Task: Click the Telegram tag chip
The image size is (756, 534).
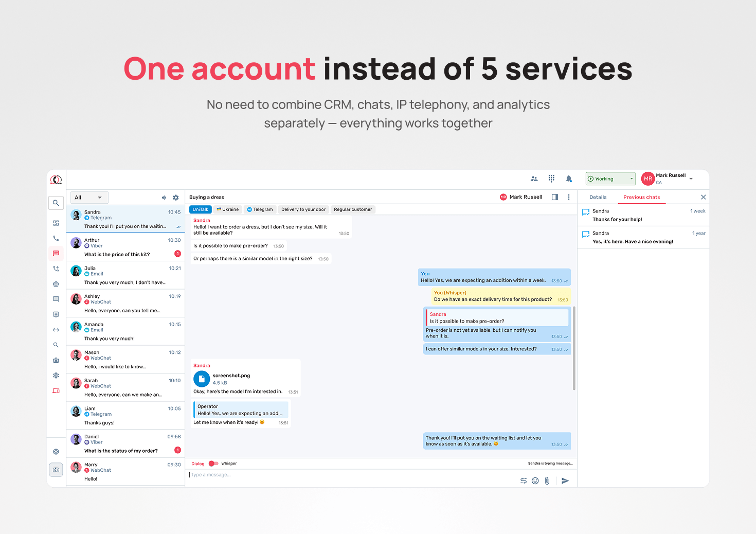Action: [260, 209]
